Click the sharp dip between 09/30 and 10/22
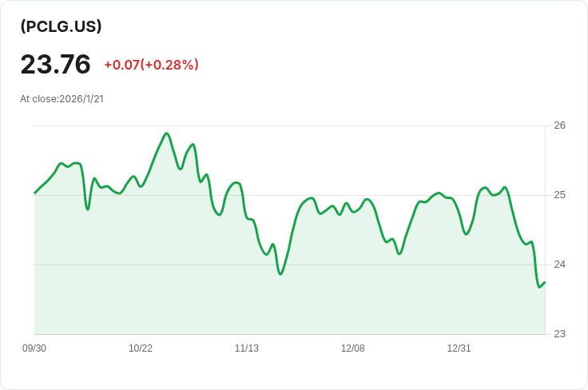 tap(88, 209)
